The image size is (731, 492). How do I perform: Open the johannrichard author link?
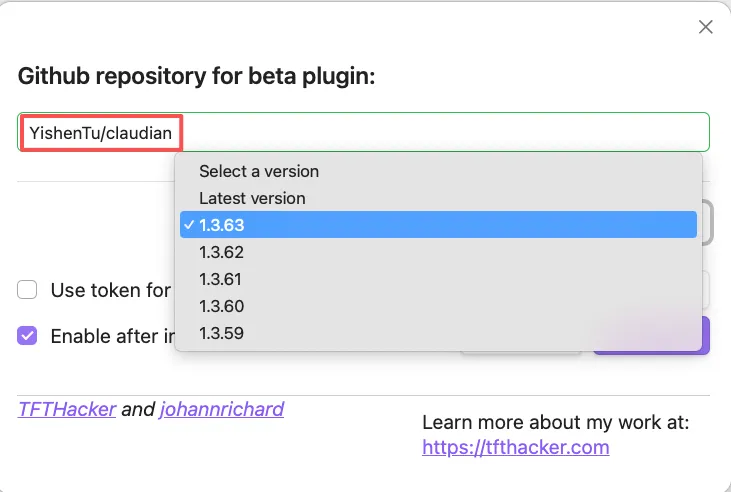[x=222, y=409]
